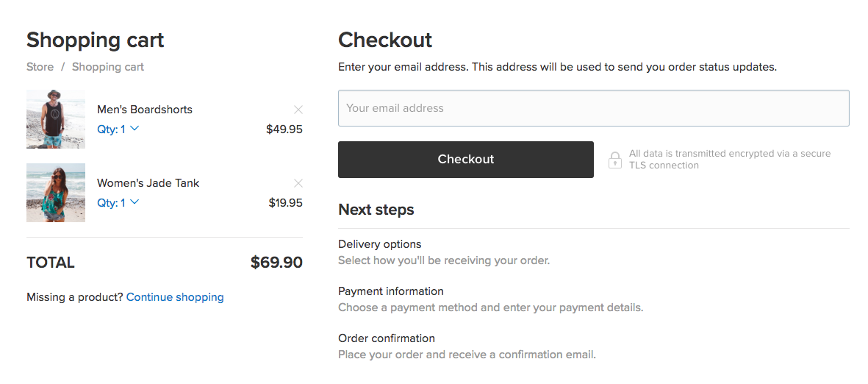Screen dimensions: 868x384
Task: Remove Women's Jade Tank from the cart
Action: tap(298, 183)
